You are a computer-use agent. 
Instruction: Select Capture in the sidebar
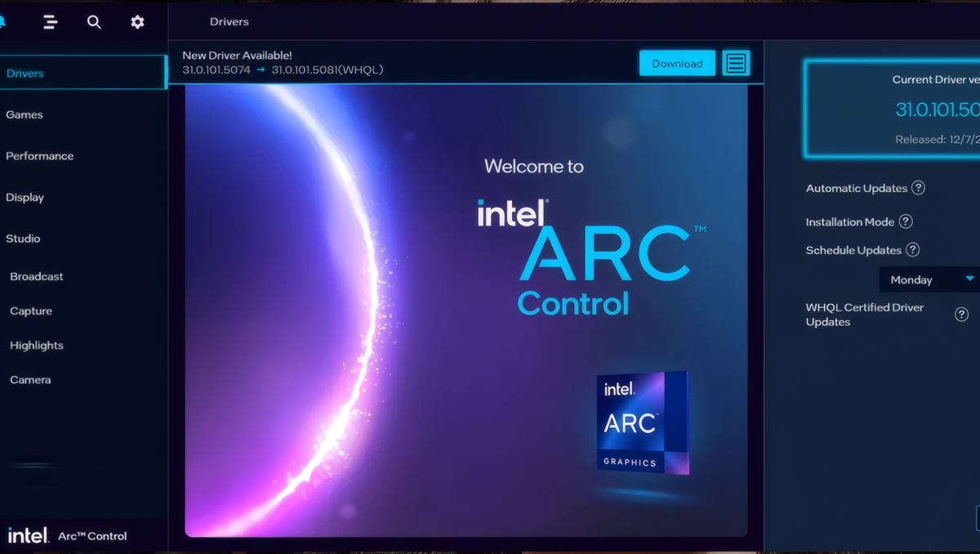click(31, 311)
